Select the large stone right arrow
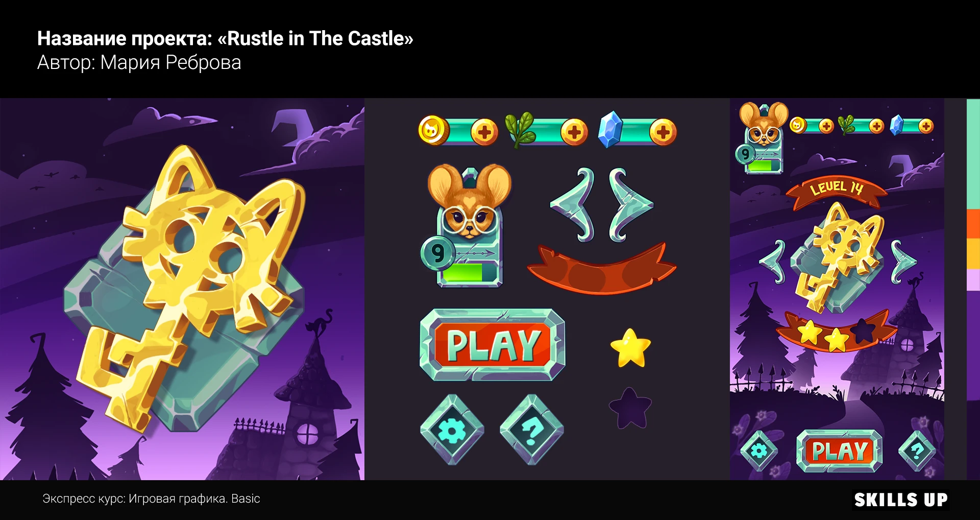This screenshot has height=520, width=980. [630, 204]
